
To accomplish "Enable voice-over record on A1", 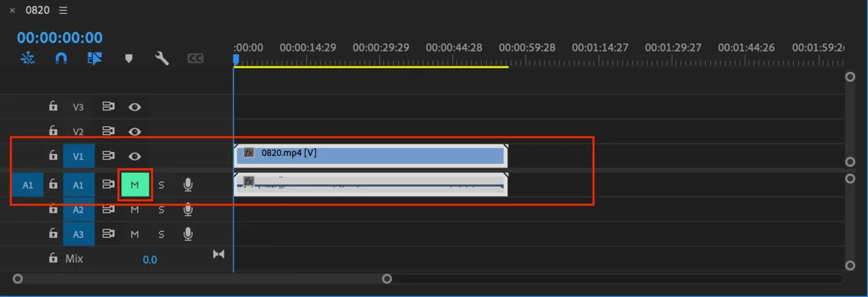I will 188,184.
